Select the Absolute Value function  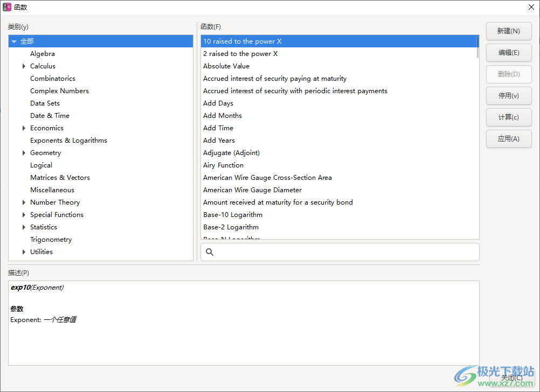click(x=226, y=66)
